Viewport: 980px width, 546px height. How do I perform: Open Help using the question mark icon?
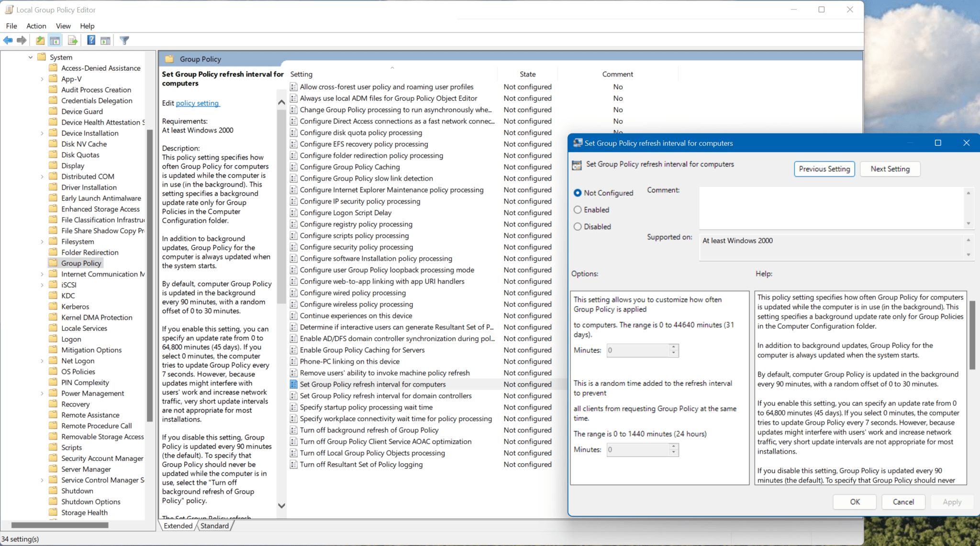click(91, 40)
